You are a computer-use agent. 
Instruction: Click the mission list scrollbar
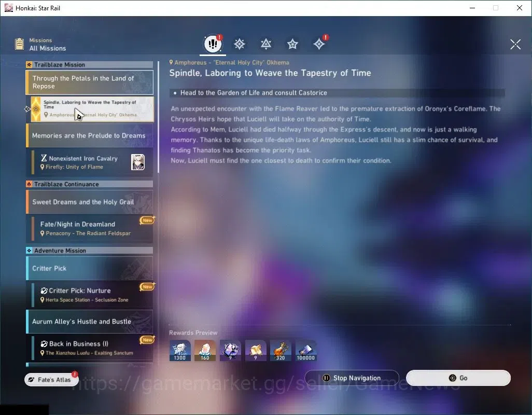click(x=158, y=117)
